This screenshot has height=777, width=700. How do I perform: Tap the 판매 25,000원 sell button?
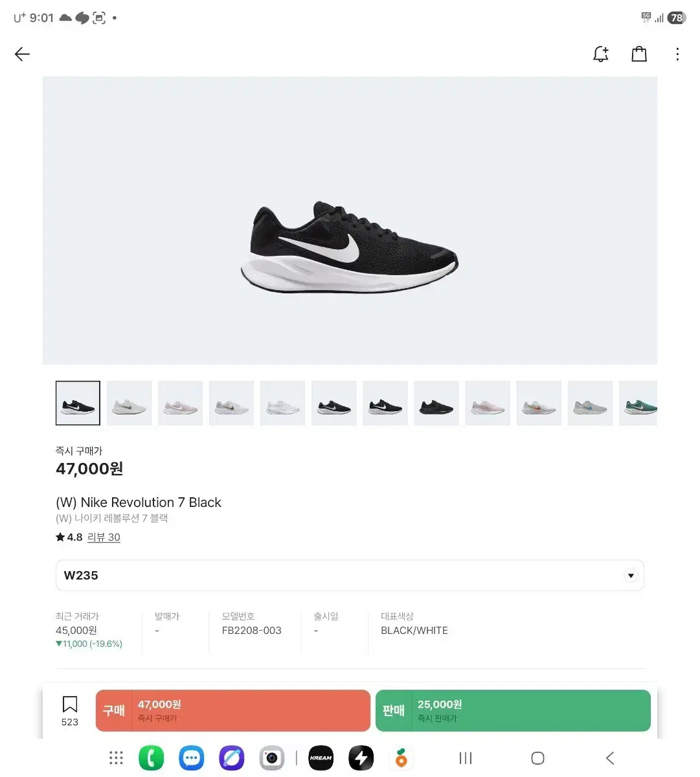pos(513,710)
